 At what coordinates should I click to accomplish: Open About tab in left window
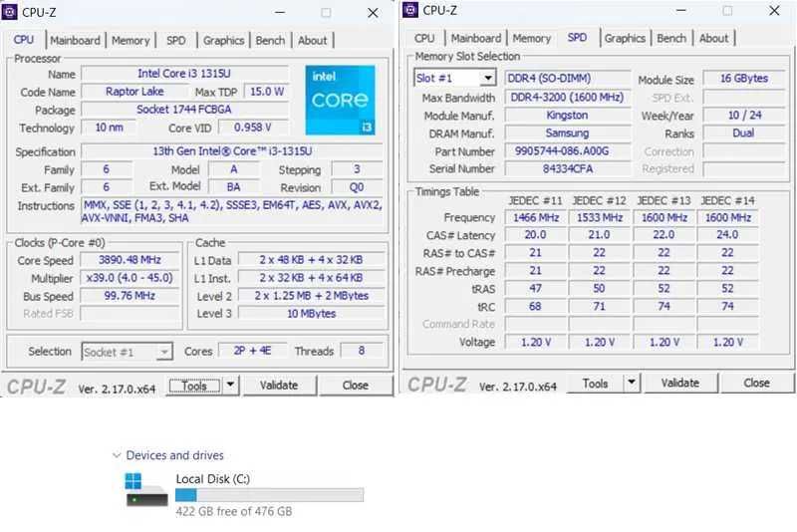pos(312,40)
